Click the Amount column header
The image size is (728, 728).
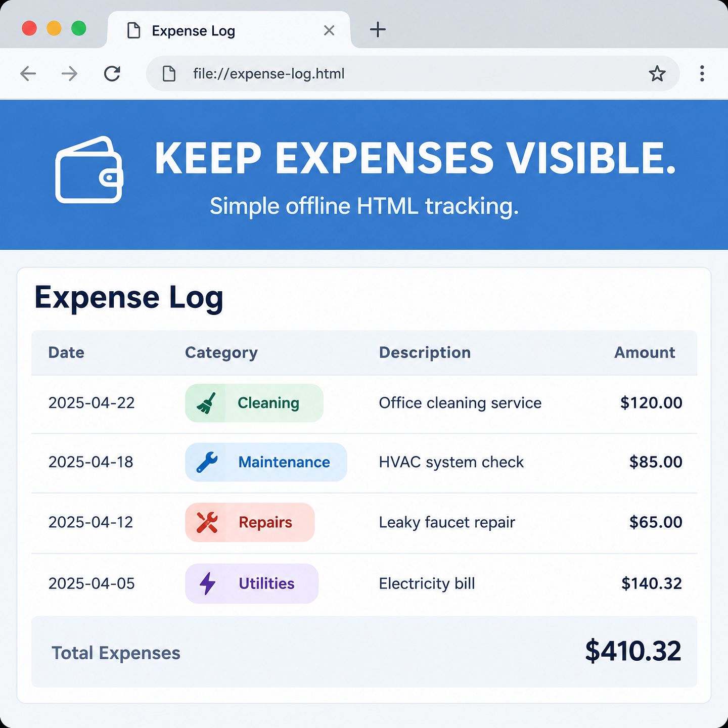pyautogui.click(x=645, y=352)
